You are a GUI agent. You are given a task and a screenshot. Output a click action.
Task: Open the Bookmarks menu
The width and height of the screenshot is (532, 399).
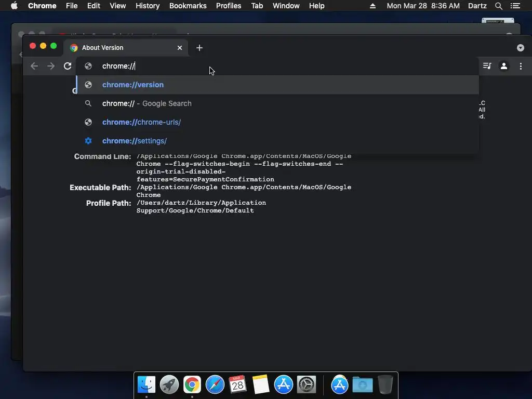coord(188,6)
